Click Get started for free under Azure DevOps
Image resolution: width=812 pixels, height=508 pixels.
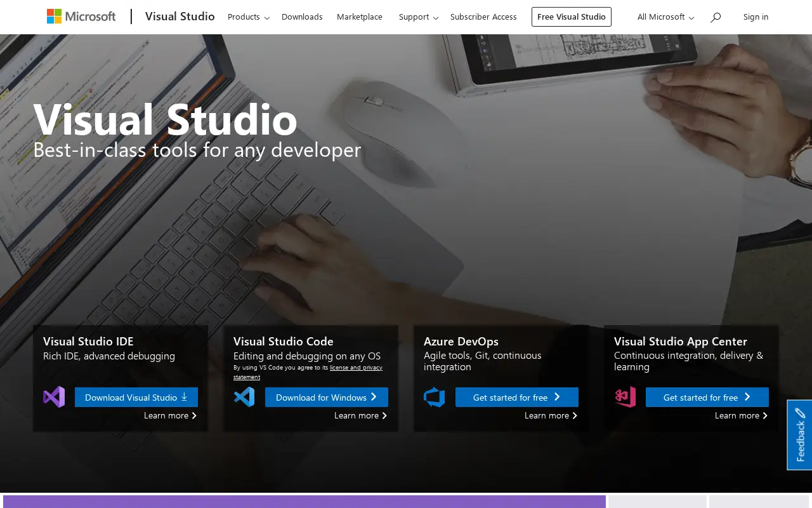point(517,398)
